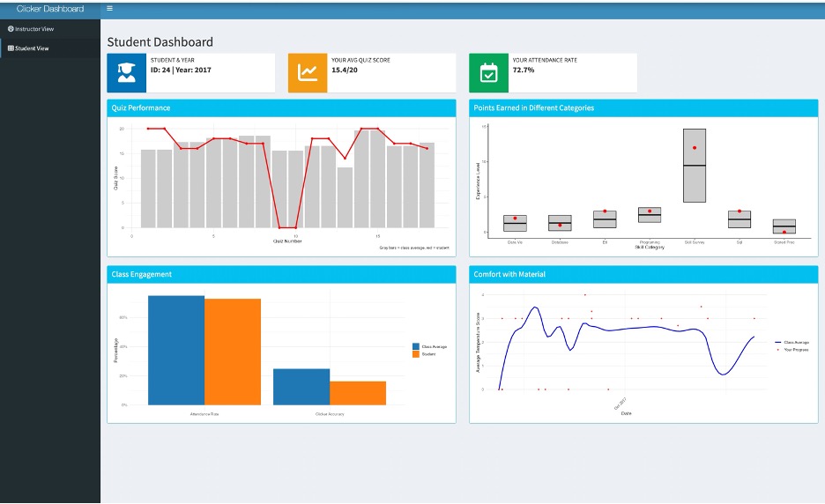The width and height of the screenshot is (825, 504).
Task: Click the blue Attendance Rate bar
Action: coord(176,351)
